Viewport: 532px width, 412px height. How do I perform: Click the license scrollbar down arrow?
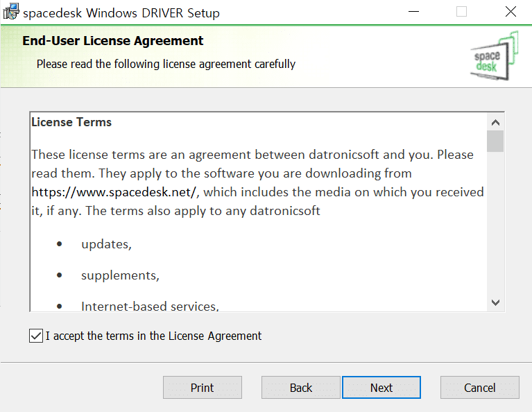(x=495, y=302)
